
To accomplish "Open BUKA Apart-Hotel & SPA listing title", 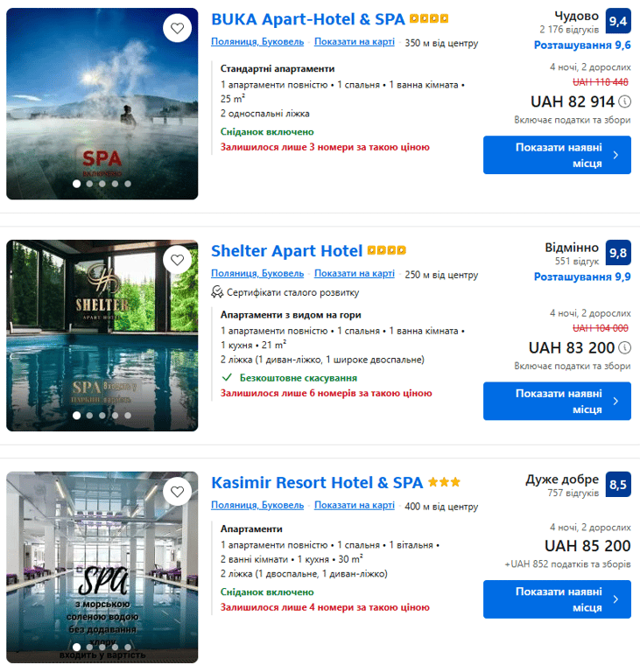I will 308,19.
